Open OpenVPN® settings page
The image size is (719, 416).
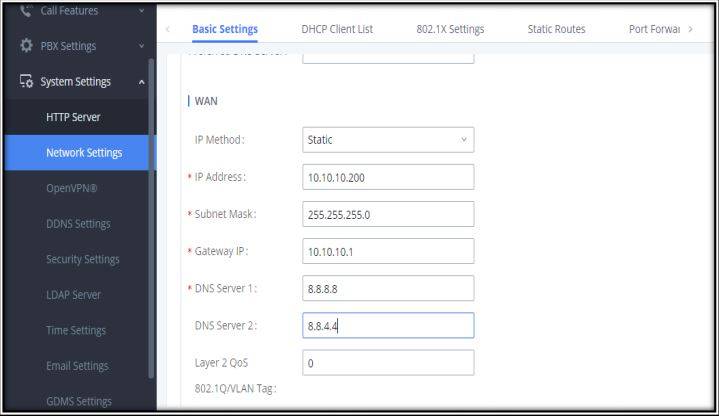tap(71, 188)
